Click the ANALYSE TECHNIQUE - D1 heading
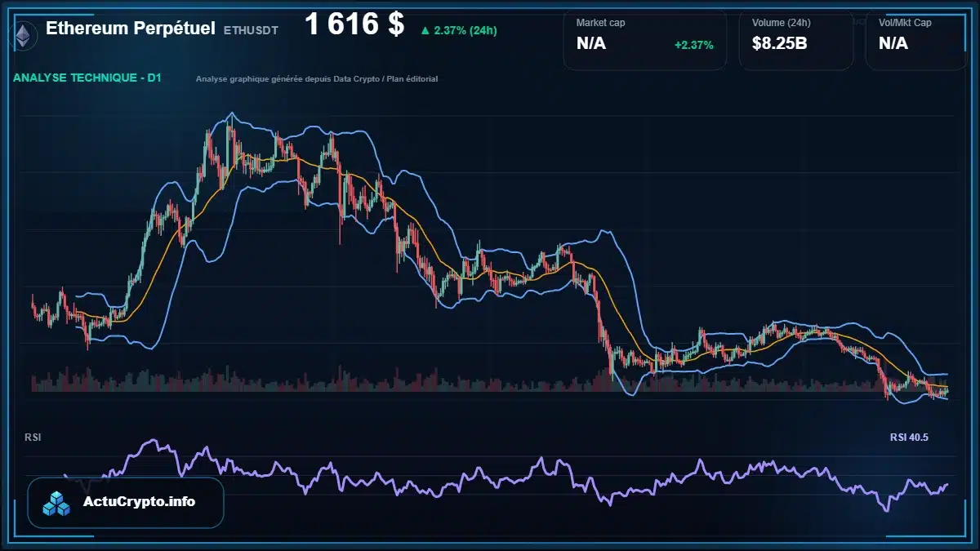 point(87,78)
